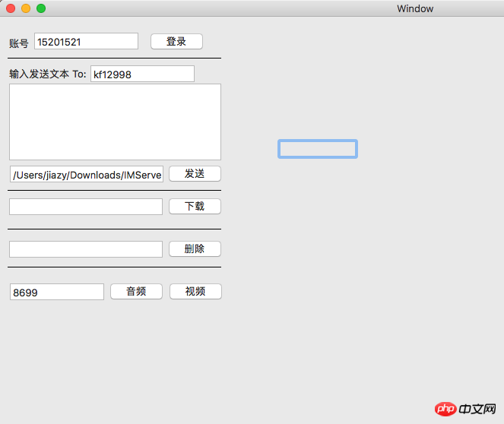Click the empty field beside the 下载 button
The height and width of the screenshot is (424, 504).
click(x=86, y=207)
